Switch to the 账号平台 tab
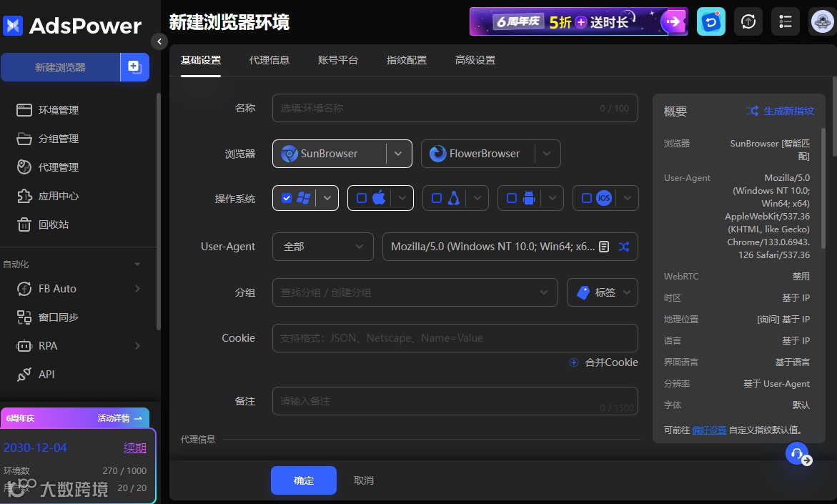Viewport: 837px width, 504px height. [338, 60]
